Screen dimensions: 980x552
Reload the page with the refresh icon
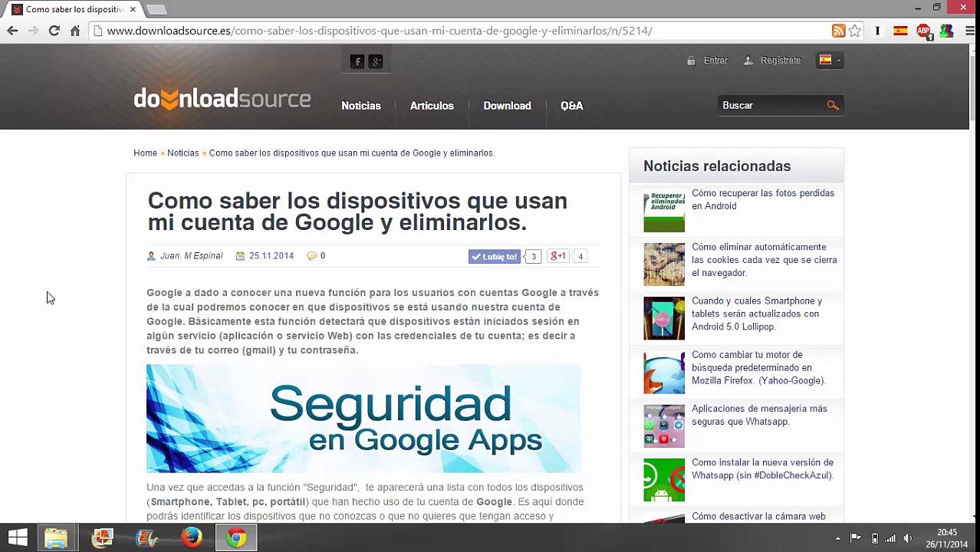click(x=54, y=31)
